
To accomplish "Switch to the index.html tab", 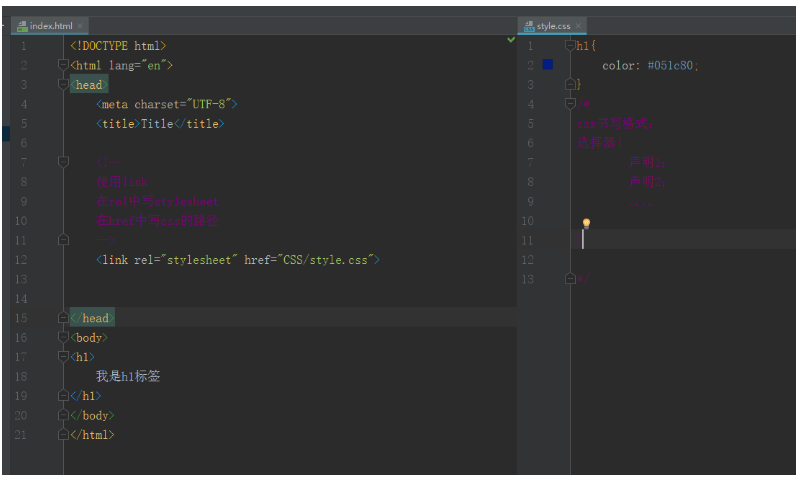I will click(x=49, y=25).
